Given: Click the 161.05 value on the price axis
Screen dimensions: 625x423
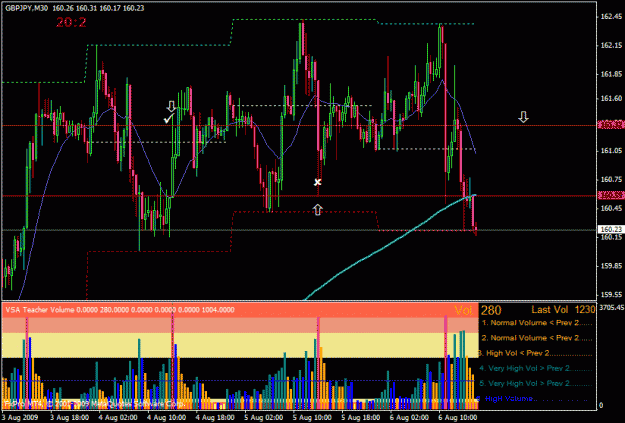Looking at the screenshot, I should (x=611, y=151).
